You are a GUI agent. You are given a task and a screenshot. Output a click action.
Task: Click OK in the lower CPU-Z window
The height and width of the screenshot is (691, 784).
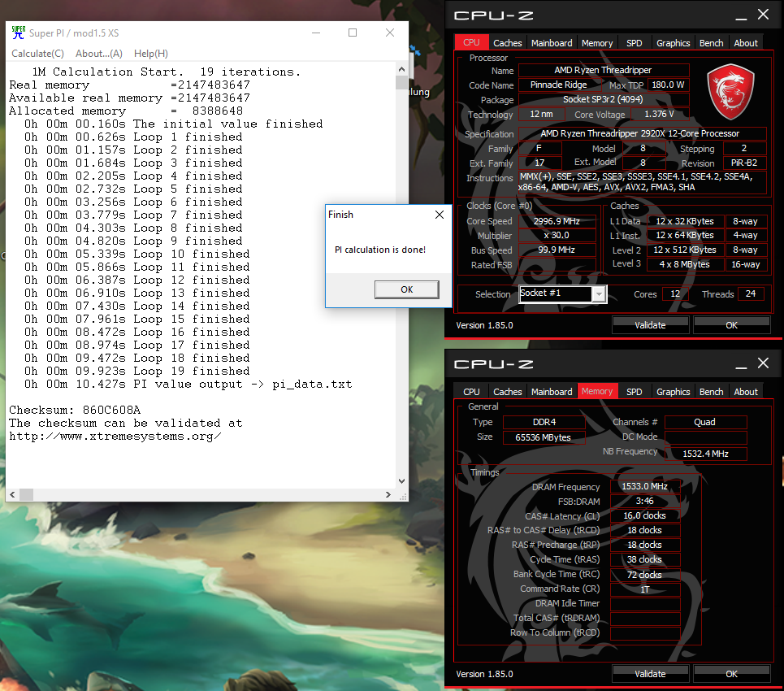[x=731, y=674]
